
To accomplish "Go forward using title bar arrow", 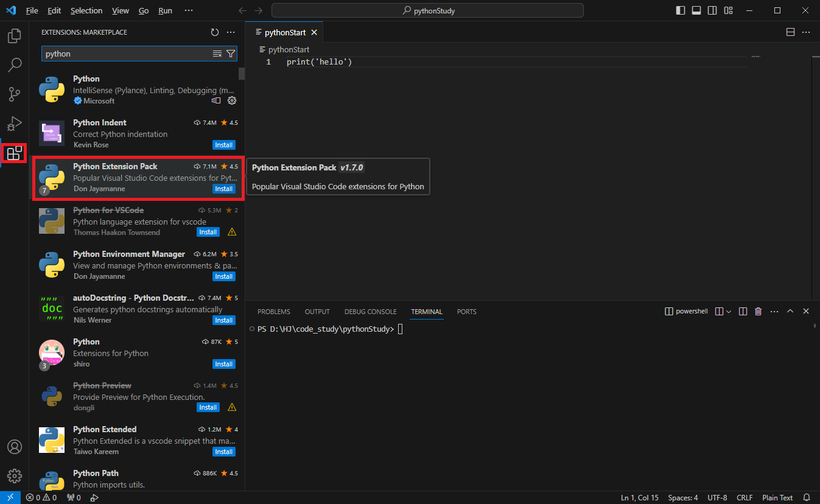I will tap(258, 11).
